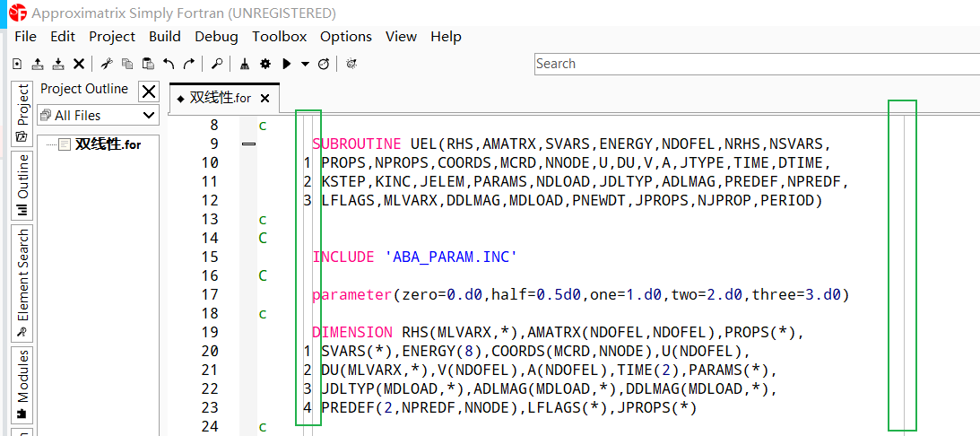This screenshot has width=980, height=436.
Task: Click line number 12 in the margin
Action: (x=210, y=201)
